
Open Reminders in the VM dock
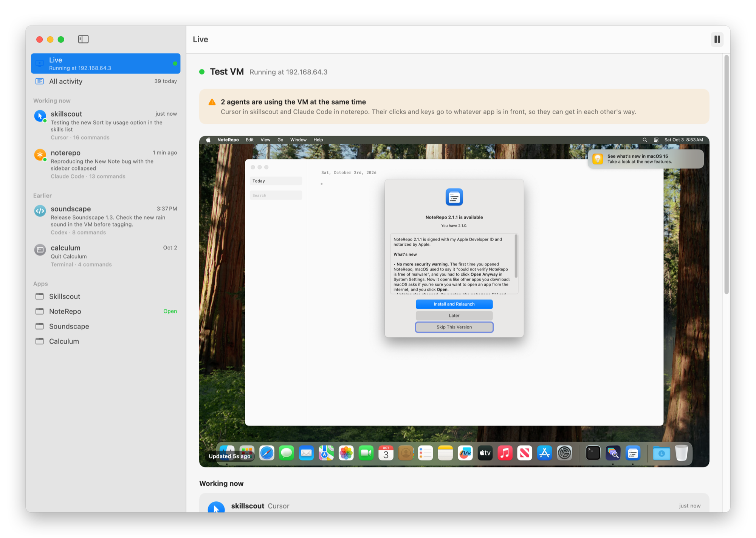tap(425, 453)
